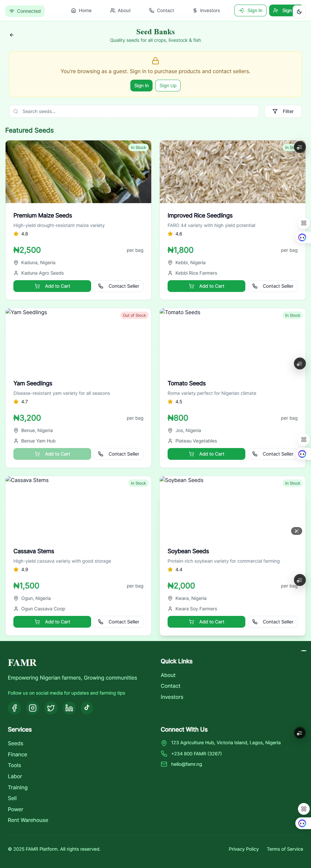Open the Premium Maize Seeds image

78,172
